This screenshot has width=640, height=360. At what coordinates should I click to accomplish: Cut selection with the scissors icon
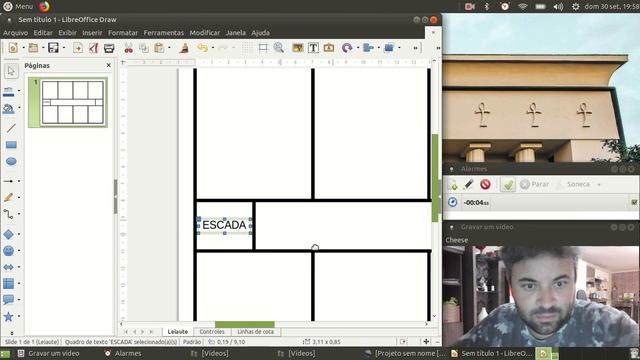point(129,48)
